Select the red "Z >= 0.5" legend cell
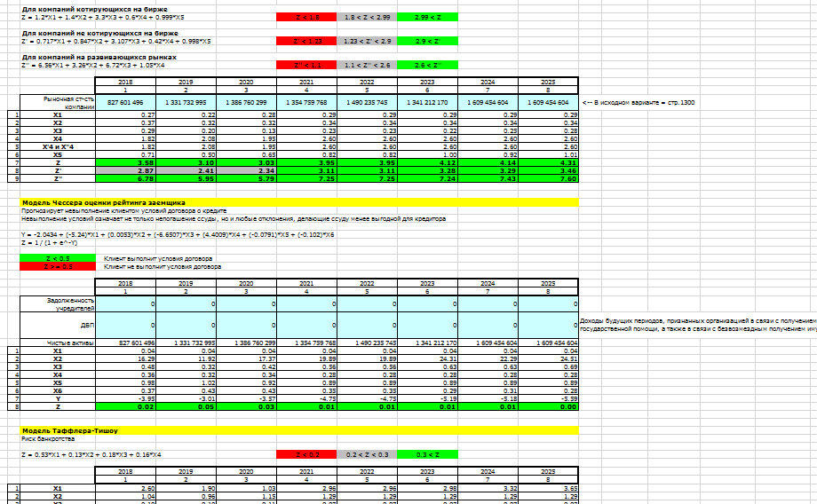817x504 pixels. [58, 266]
